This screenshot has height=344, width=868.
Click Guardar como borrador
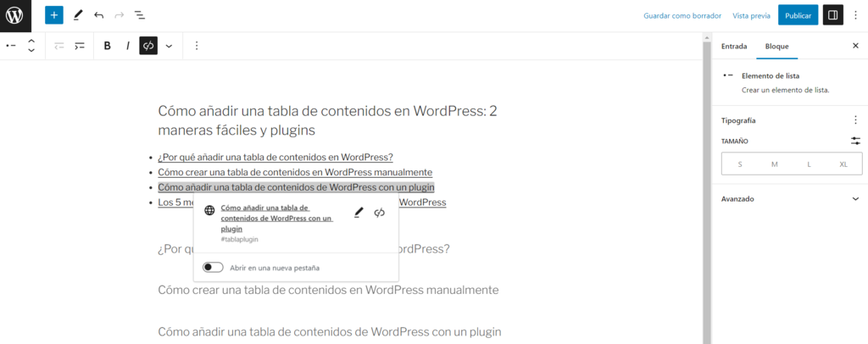click(x=682, y=16)
